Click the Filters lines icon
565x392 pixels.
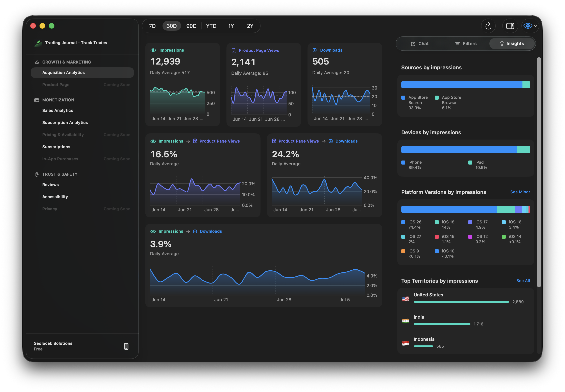458,44
